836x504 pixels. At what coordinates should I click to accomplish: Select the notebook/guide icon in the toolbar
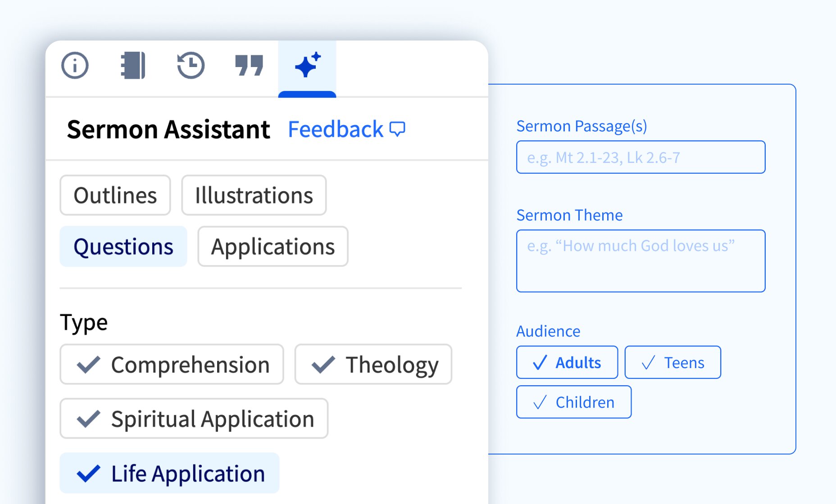point(133,66)
